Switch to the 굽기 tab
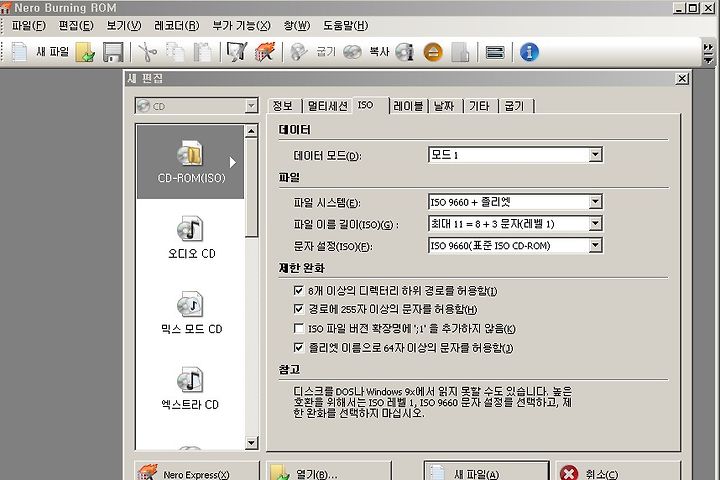The image size is (720, 480). [516, 106]
